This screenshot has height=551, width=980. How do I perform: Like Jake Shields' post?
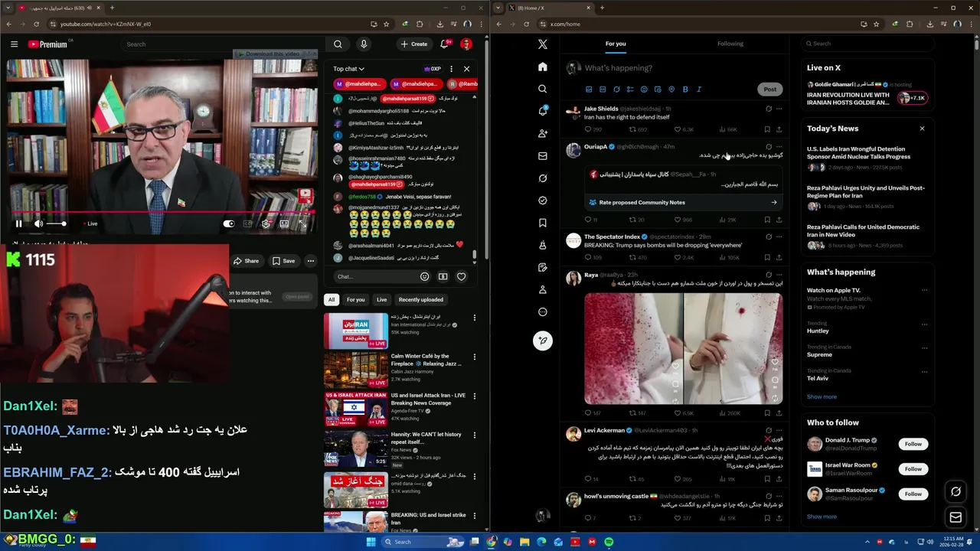point(678,129)
